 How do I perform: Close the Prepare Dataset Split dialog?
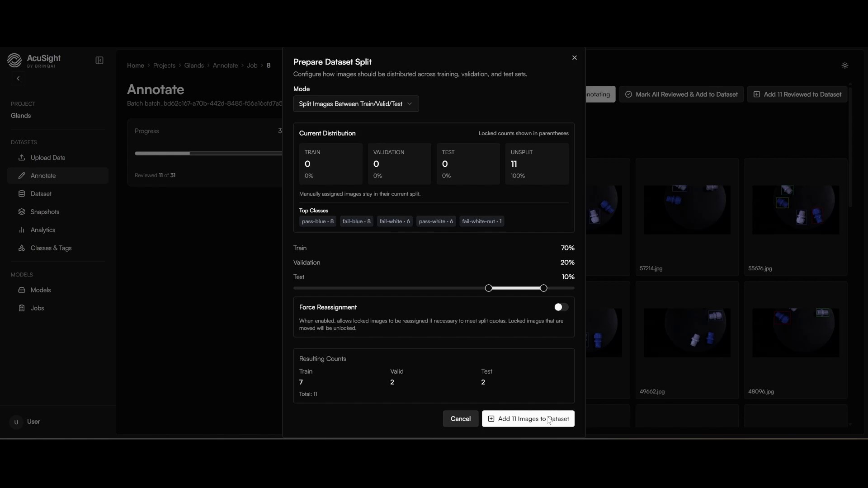pyautogui.click(x=575, y=58)
